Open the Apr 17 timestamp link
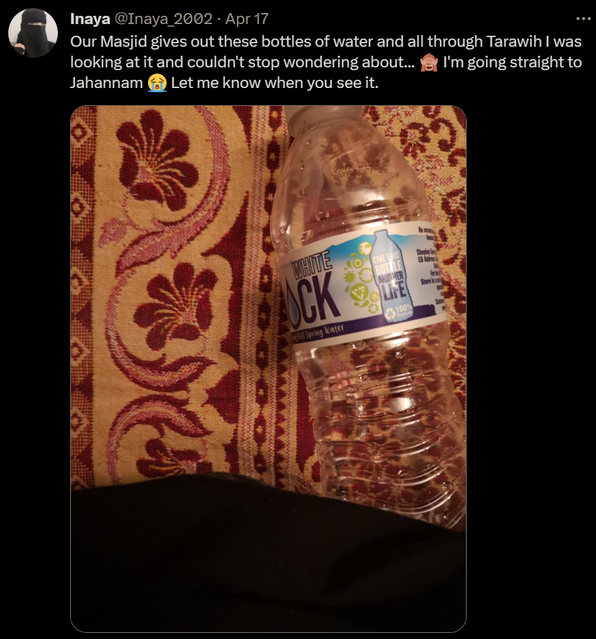Screen dimensions: 596x639 tap(247, 19)
